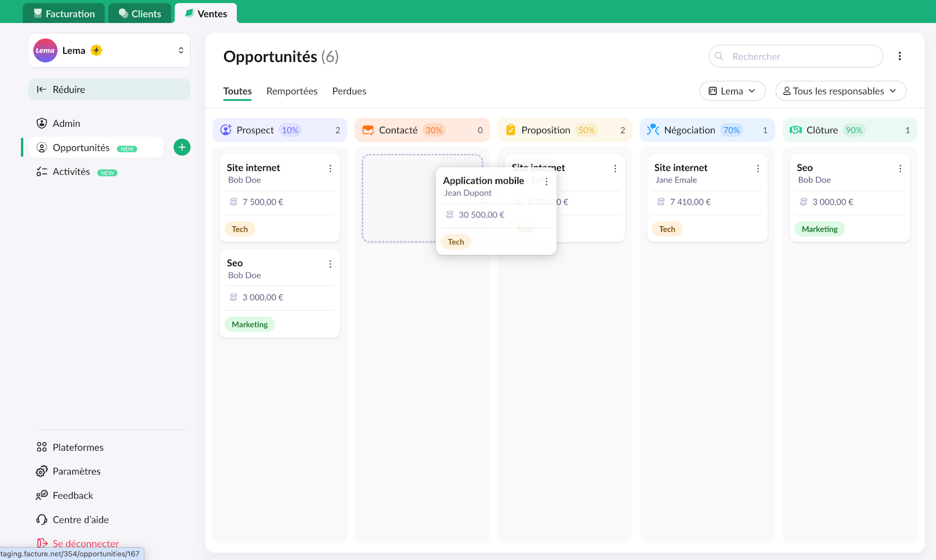Show the Toutes opportunities tab

[238, 91]
